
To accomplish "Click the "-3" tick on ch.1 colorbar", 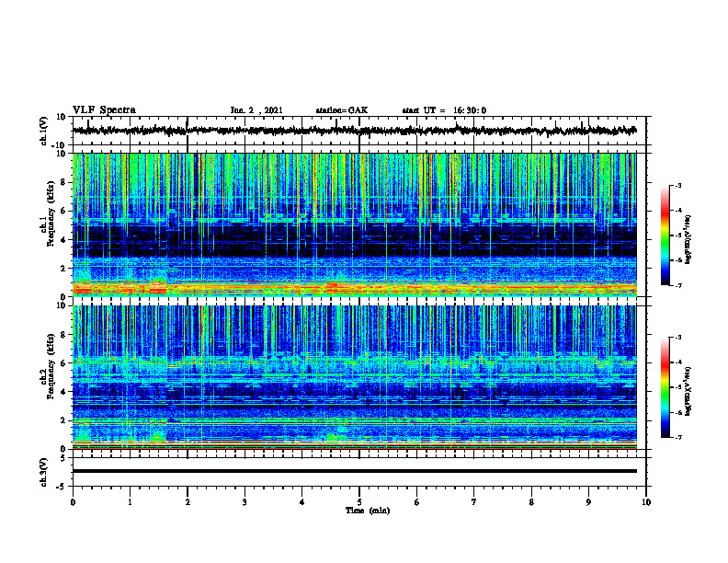I will pos(677,186).
